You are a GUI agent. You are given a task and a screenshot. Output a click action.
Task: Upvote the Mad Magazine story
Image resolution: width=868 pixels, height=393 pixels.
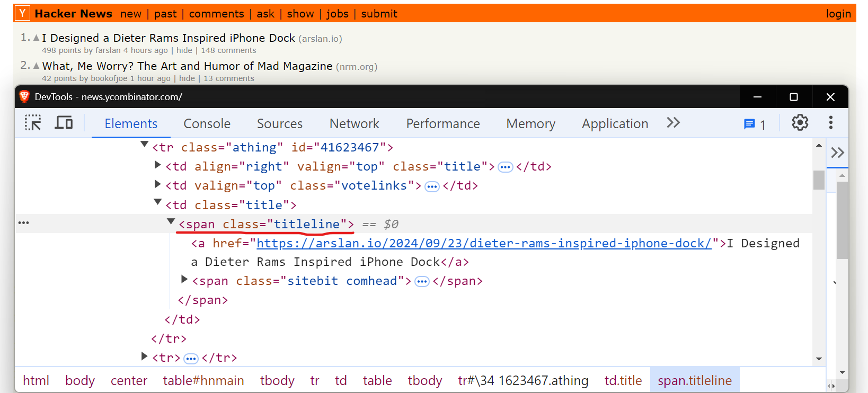(36, 66)
